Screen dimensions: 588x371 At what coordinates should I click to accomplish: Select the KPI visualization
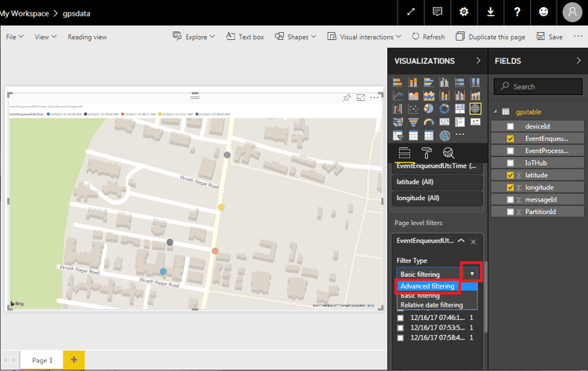click(476, 122)
